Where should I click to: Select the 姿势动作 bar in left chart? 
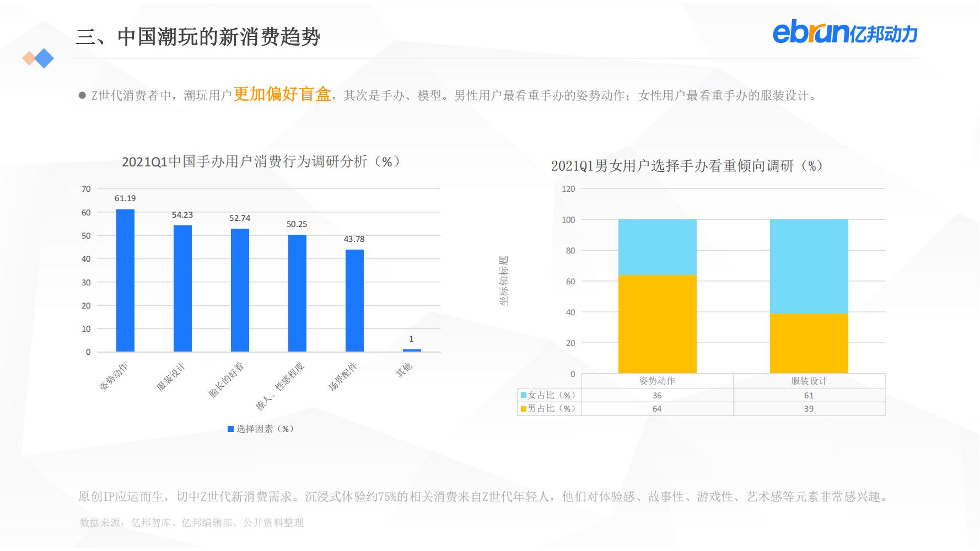pyautogui.click(x=125, y=279)
